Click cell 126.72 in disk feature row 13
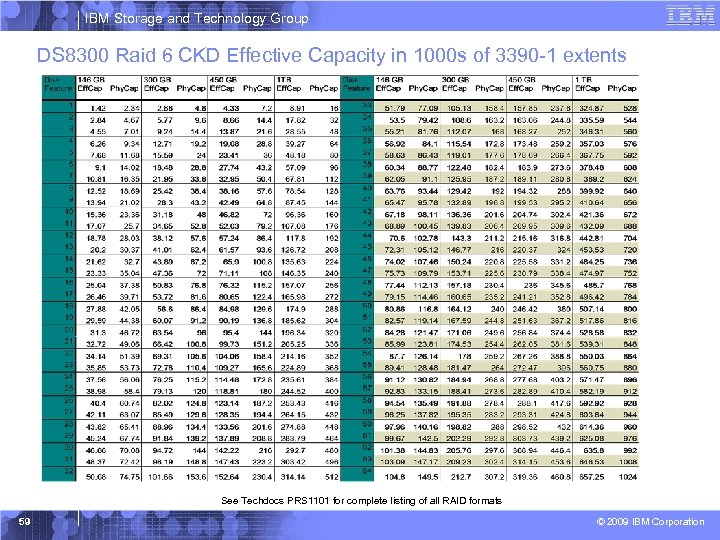 point(294,250)
